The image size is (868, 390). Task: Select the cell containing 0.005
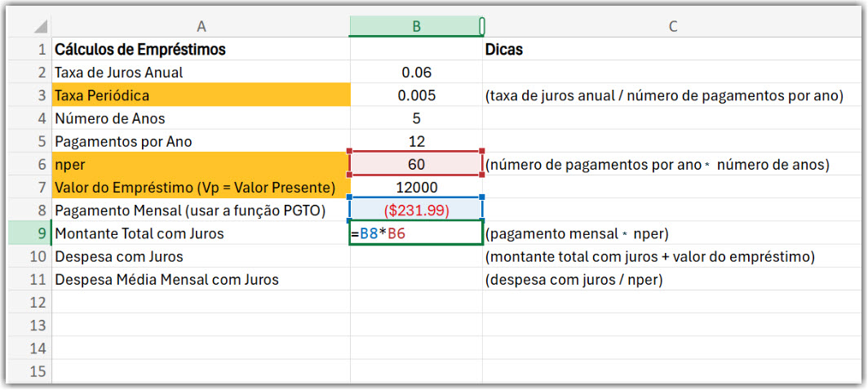tap(416, 95)
